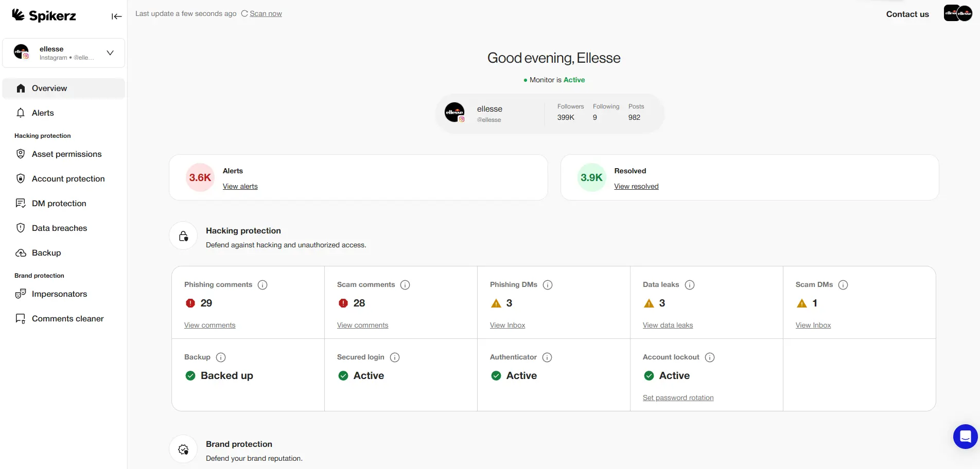Open View data leaks link
980x469 pixels.
pos(668,325)
